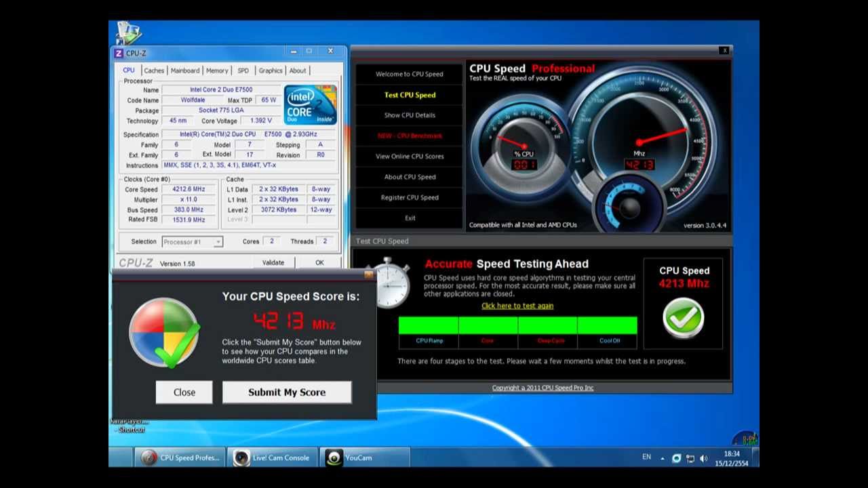Open Welcome to CPU Speed menu item

[410, 74]
